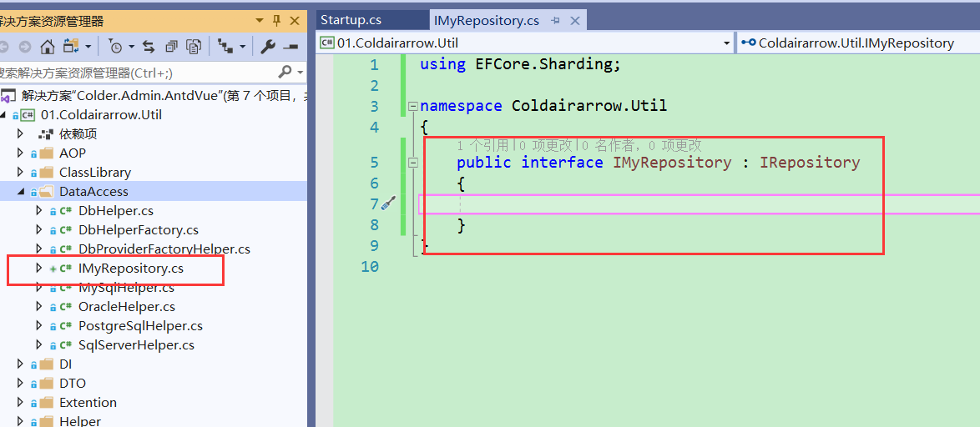Expand the DbHelper.cs file node
This screenshot has height=427, width=980.
click(39, 210)
